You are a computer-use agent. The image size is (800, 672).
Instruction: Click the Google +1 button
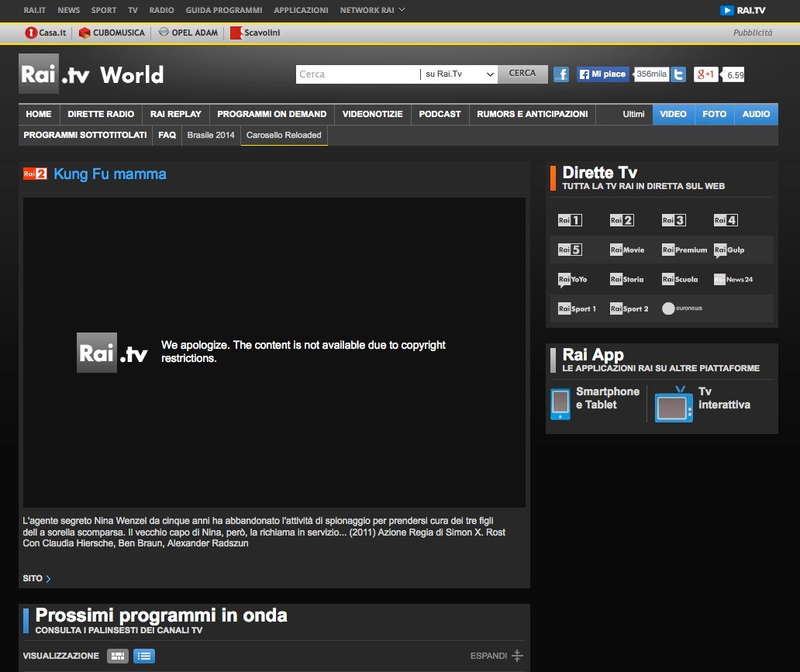pyautogui.click(x=705, y=74)
